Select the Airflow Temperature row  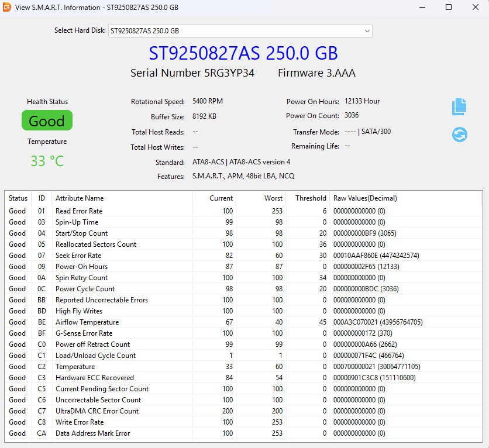click(243, 322)
